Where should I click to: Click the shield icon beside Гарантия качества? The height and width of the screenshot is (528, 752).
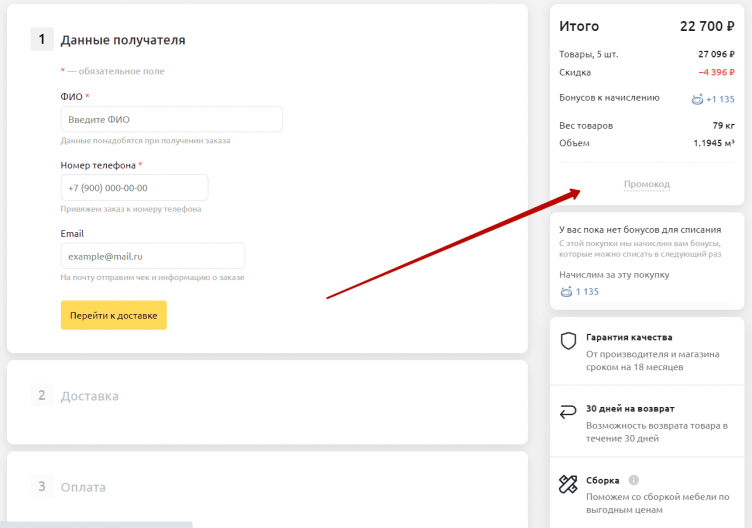tap(568, 342)
